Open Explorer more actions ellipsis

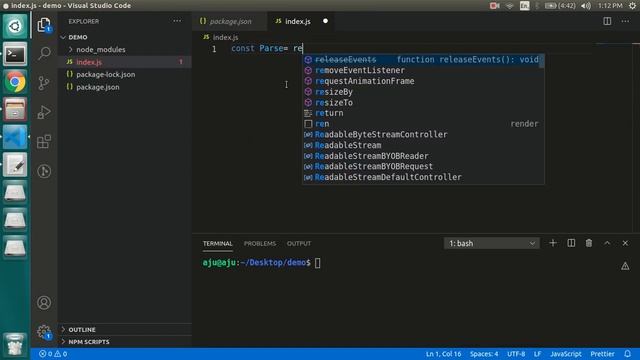tap(177, 21)
